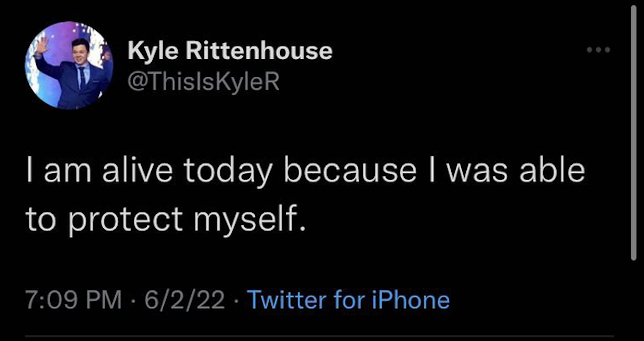
Task: Click the word "was" in the tweet
Action: (x=477, y=171)
